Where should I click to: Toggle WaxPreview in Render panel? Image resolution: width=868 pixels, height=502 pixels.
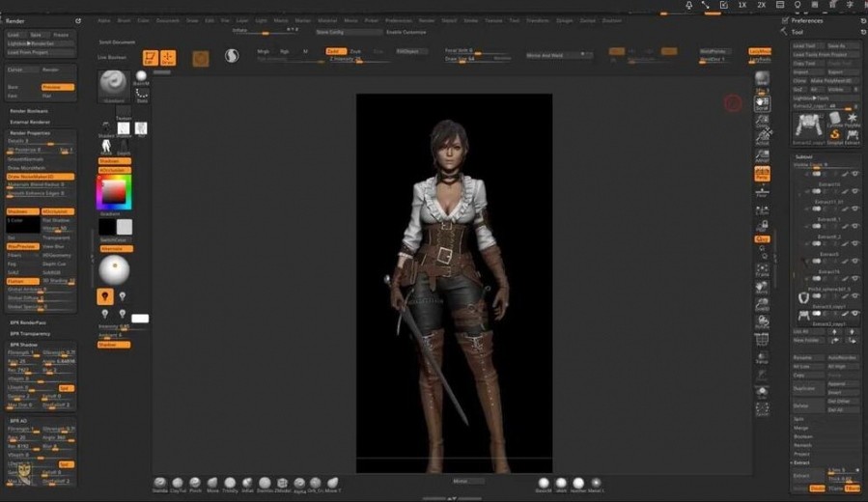(x=23, y=246)
